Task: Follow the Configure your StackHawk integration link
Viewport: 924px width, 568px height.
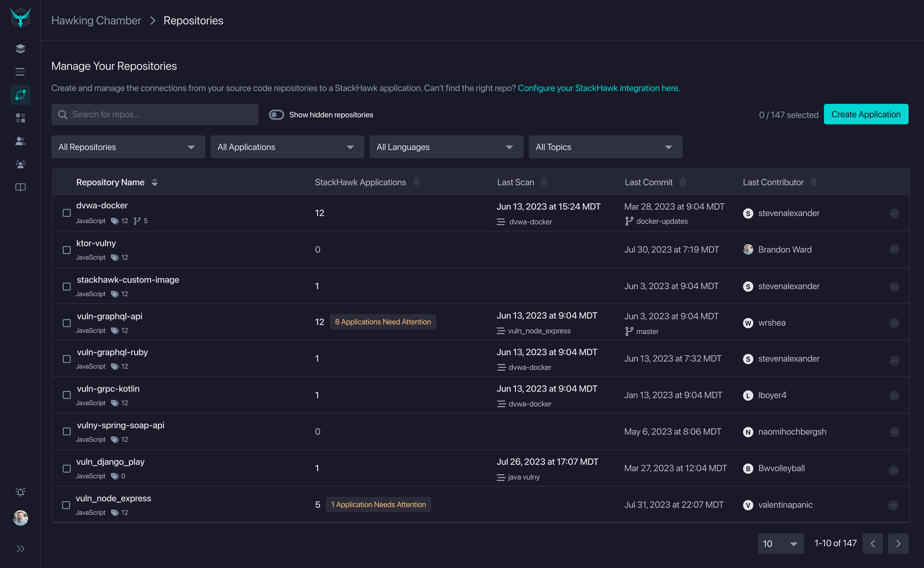Action: point(599,88)
